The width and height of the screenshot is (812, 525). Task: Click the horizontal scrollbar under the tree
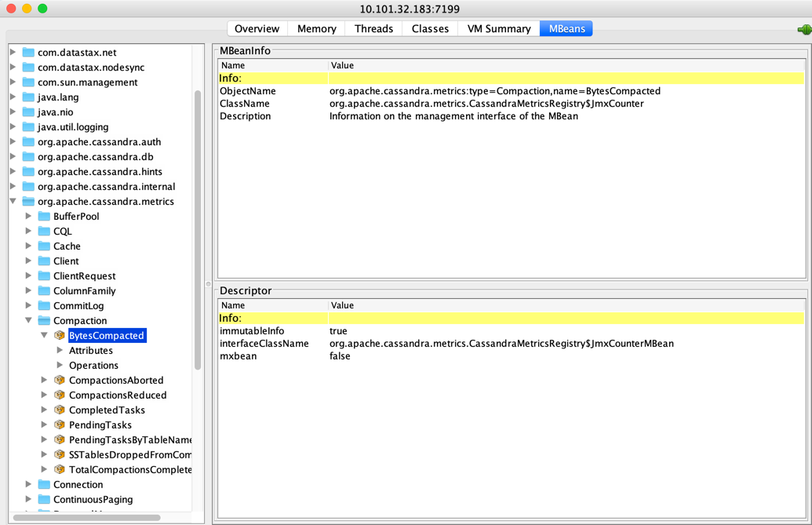tap(86, 518)
